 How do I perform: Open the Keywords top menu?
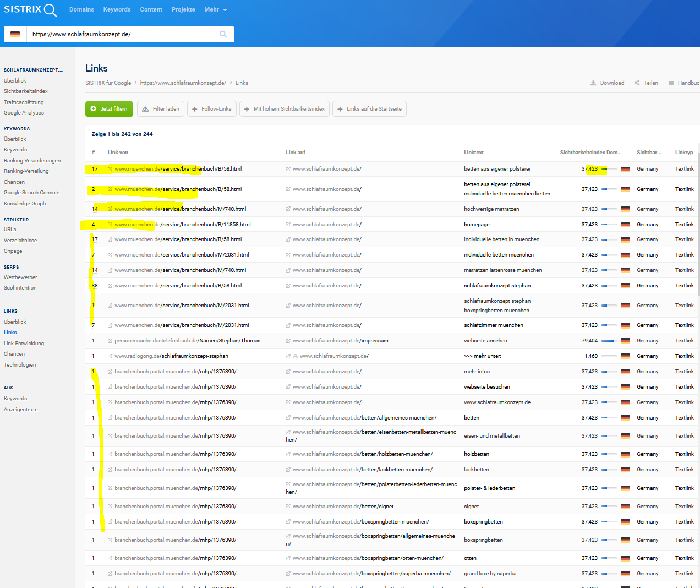pyautogui.click(x=117, y=10)
